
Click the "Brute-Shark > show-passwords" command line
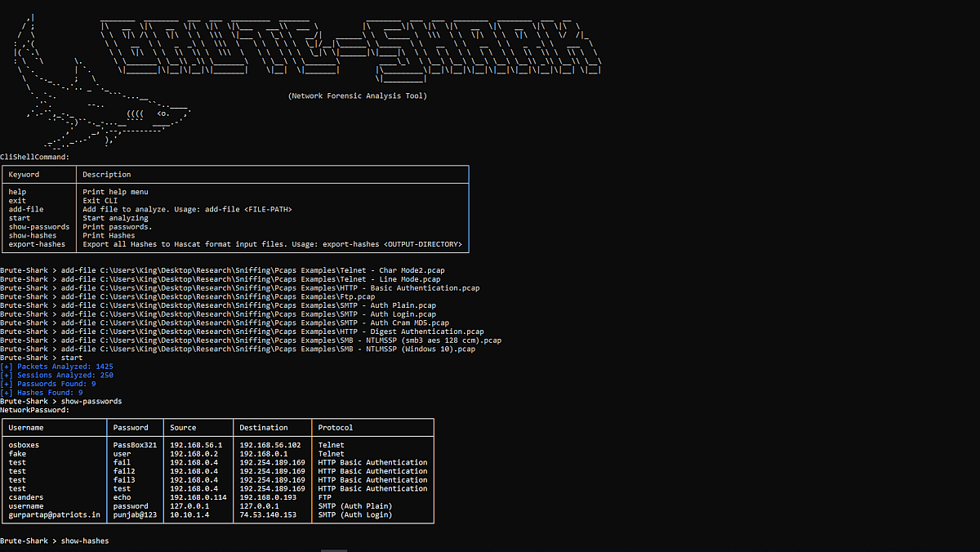[x=61, y=401]
